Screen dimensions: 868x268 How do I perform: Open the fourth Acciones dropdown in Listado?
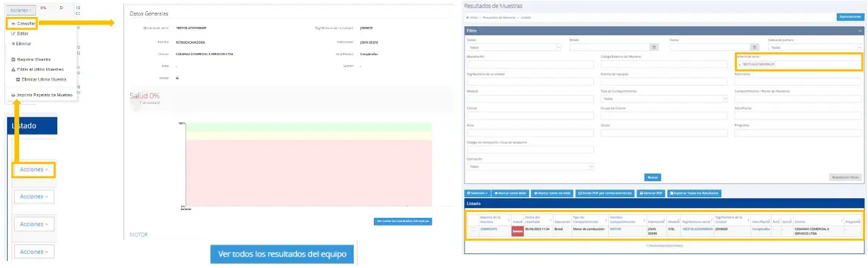[x=34, y=252]
